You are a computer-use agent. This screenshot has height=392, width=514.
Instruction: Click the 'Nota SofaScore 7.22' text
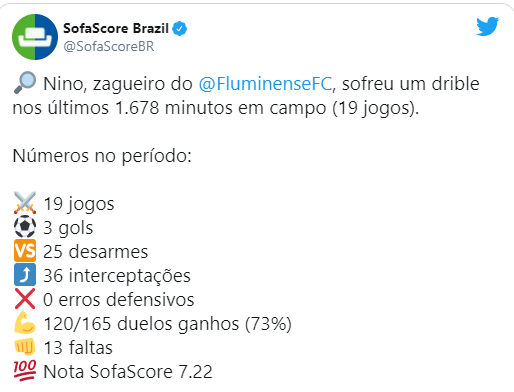pyautogui.click(x=128, y=372)
